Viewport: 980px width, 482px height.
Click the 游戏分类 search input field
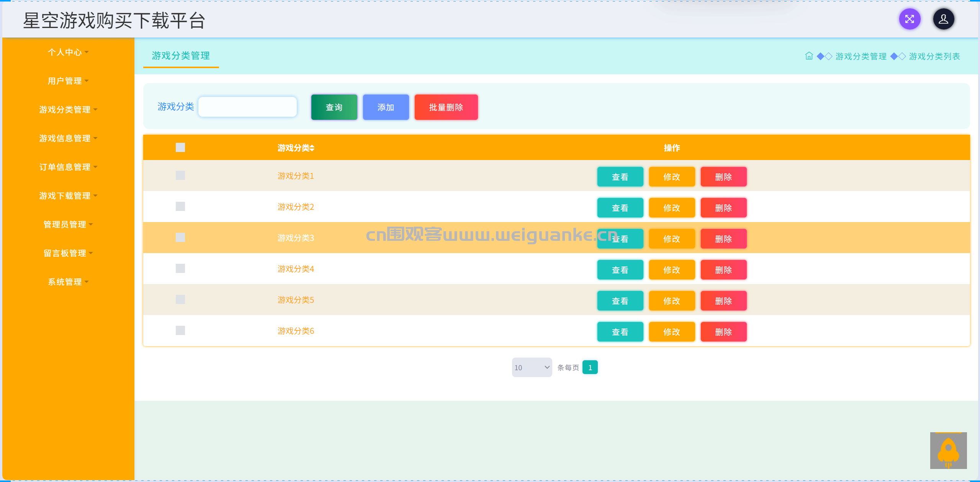(247, 107)
